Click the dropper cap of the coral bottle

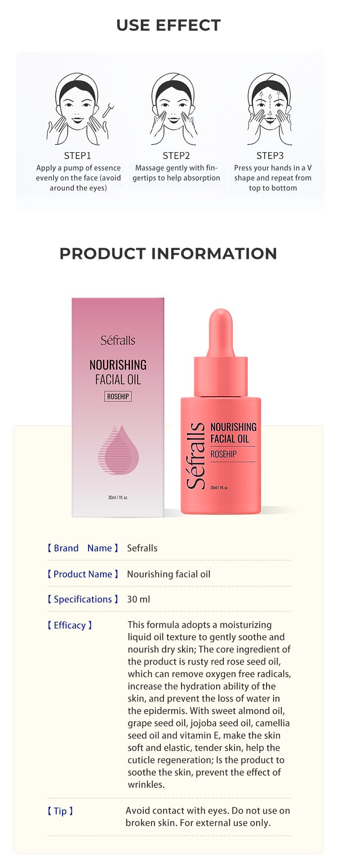pyautogui.click(x=221, y=352)
